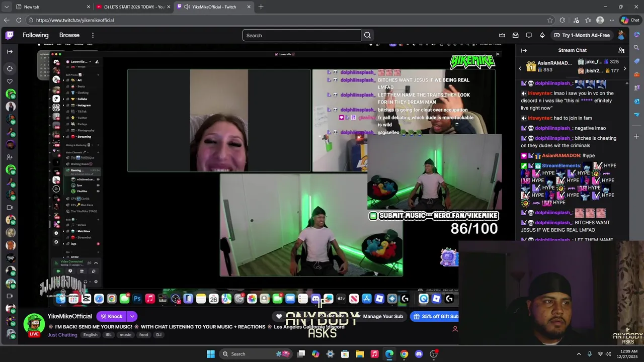
Task: Show next gift leaderboard entries
Action: click(x=625, y=68)
